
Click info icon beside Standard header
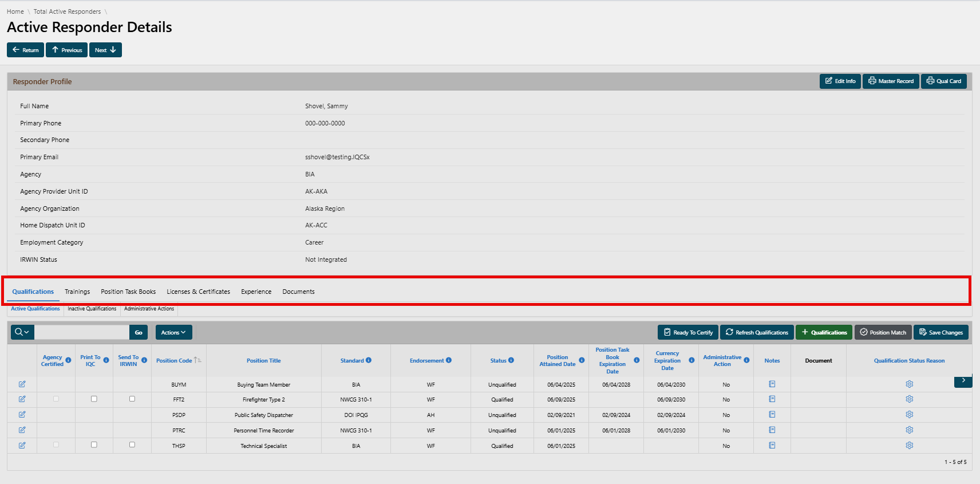click(369, 360)
